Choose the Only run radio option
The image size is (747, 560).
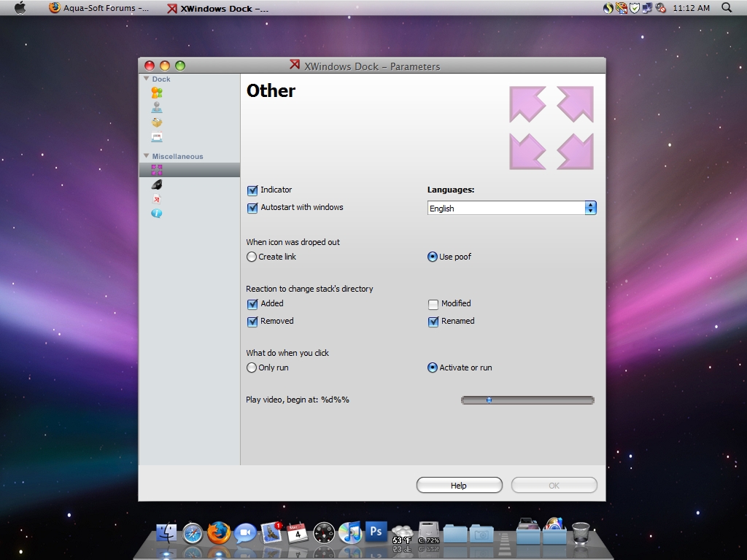pos(252,367)
